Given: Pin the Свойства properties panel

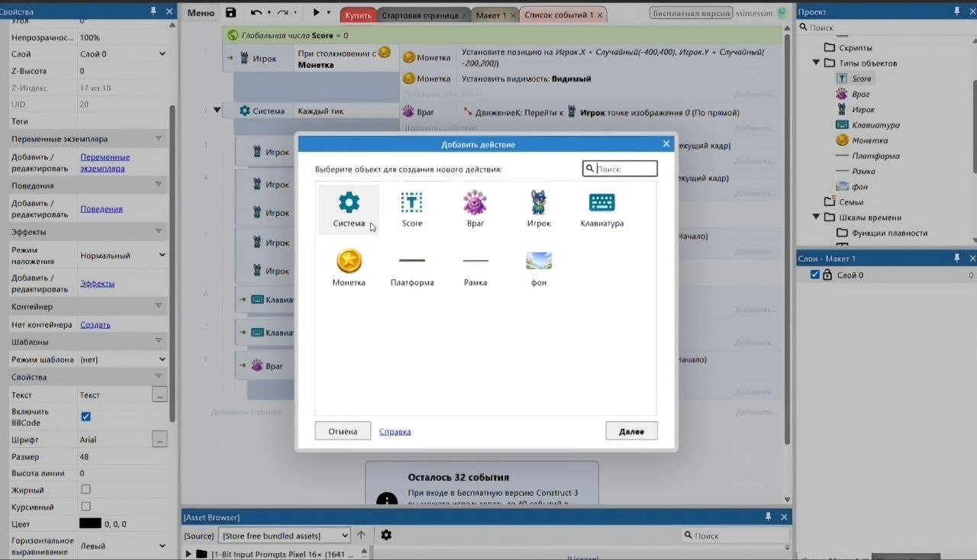Looking at the screenshot, I should coord(153,11).
